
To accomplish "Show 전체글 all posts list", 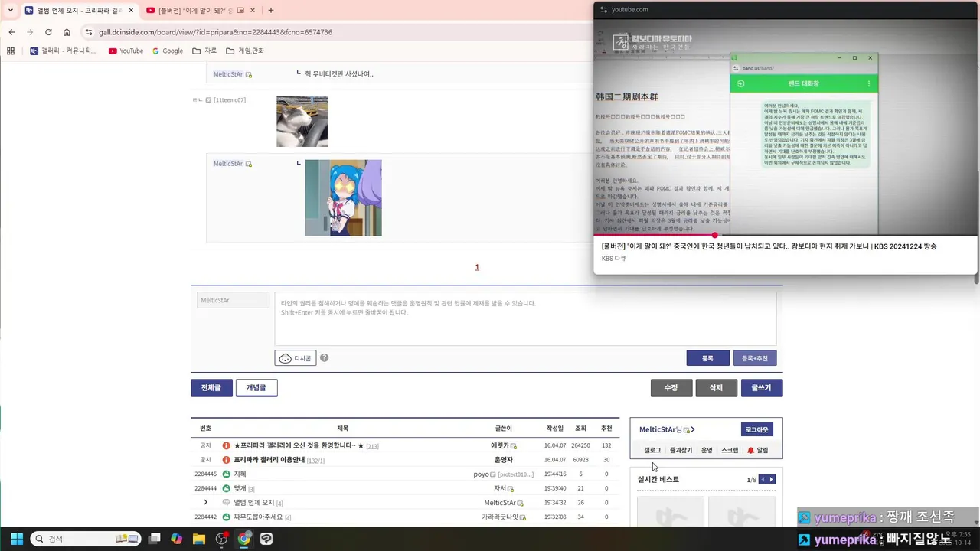I will pos(211,388).
